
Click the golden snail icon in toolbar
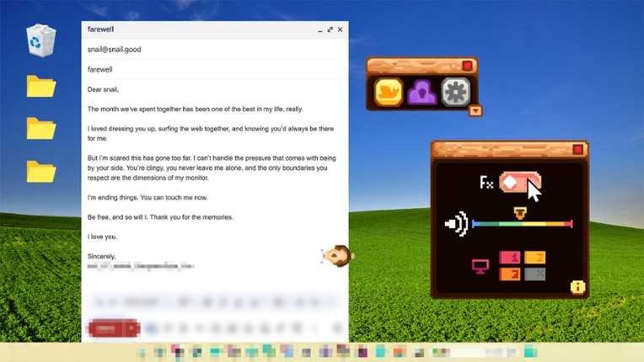389,92
